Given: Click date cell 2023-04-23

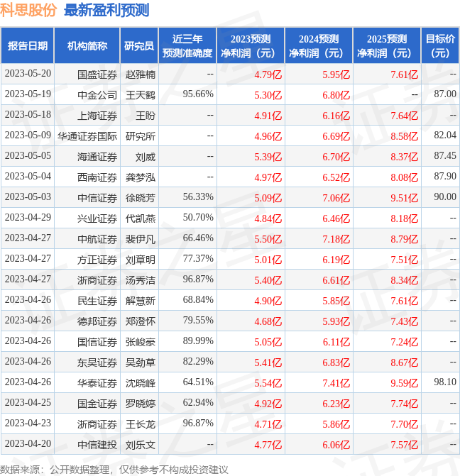Looking at the screenshot, I should tap(28, 424).
